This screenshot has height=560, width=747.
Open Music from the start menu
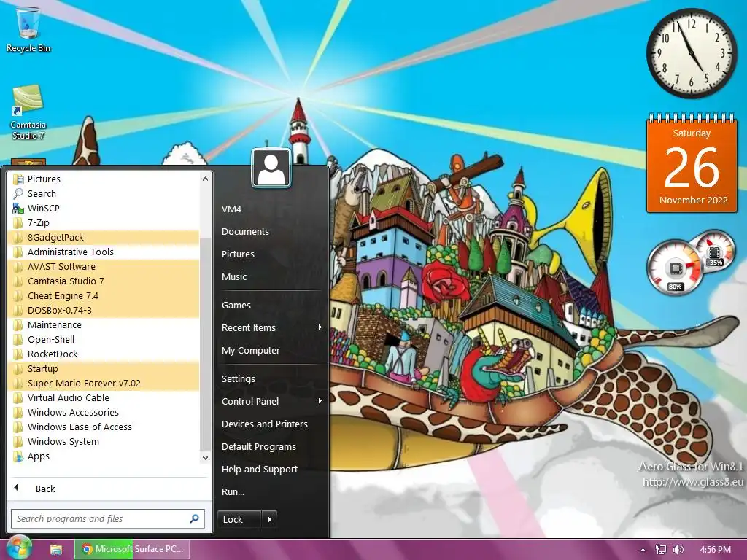pyautogui.click(x=271, y=276)
